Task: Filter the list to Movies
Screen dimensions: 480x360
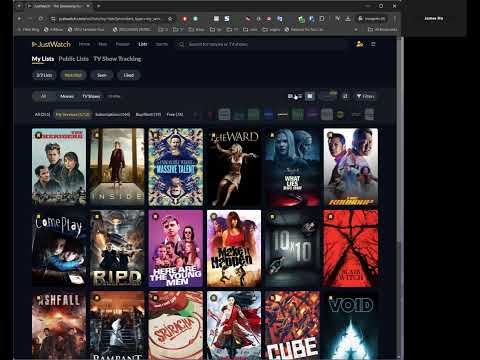Action: 67,96
